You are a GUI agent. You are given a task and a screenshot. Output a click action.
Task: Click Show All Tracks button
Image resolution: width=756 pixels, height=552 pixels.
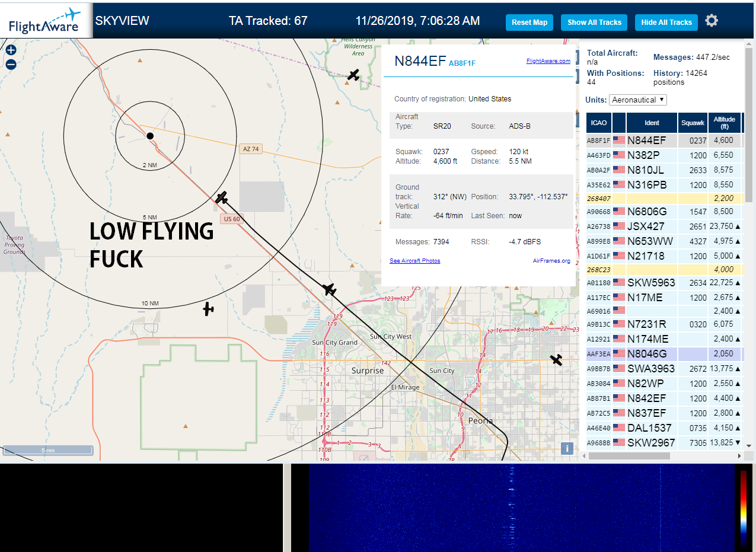point(594,23)
